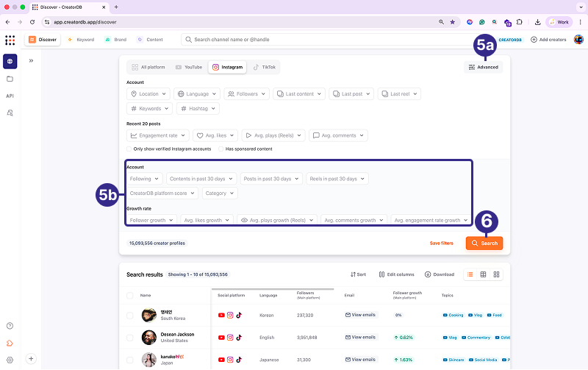Go back in browser history
Screen dimensions: 588x370
[8, 22]
